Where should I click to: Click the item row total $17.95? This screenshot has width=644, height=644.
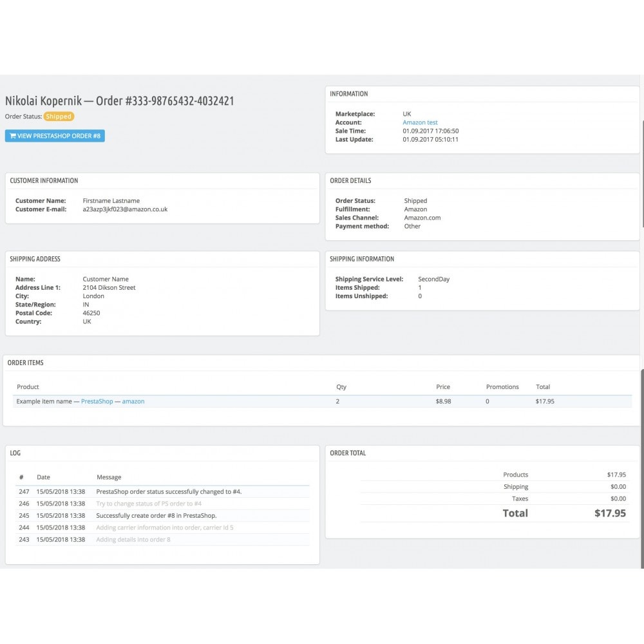point(545,401)
